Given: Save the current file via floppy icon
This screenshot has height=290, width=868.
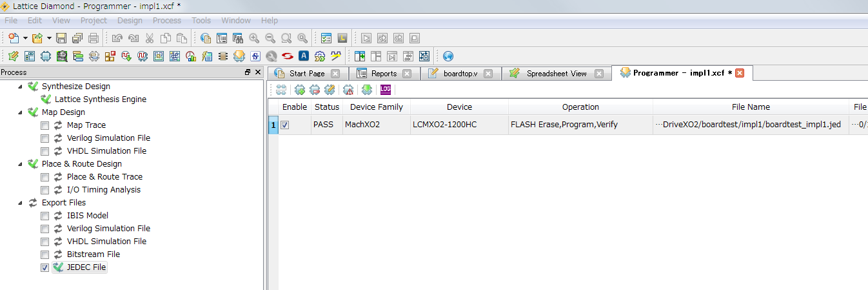Looking at the screenshot, I should (x=61, y=37).
